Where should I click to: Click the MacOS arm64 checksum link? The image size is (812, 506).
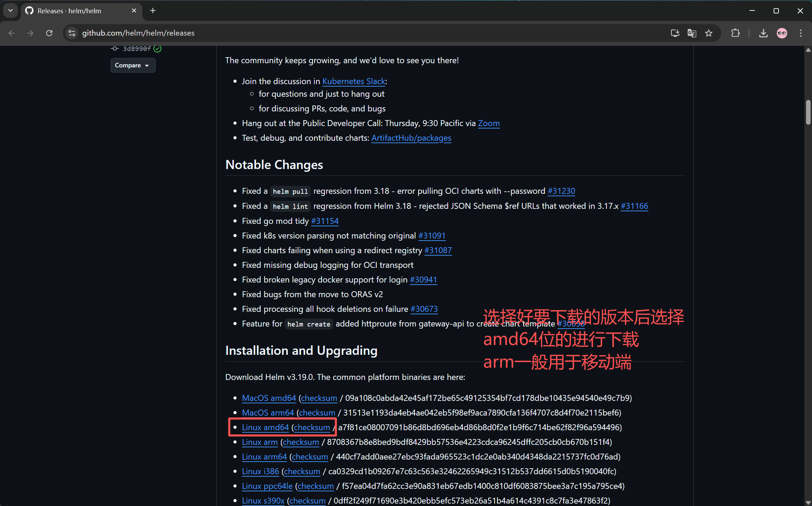[x=317, y=413]
